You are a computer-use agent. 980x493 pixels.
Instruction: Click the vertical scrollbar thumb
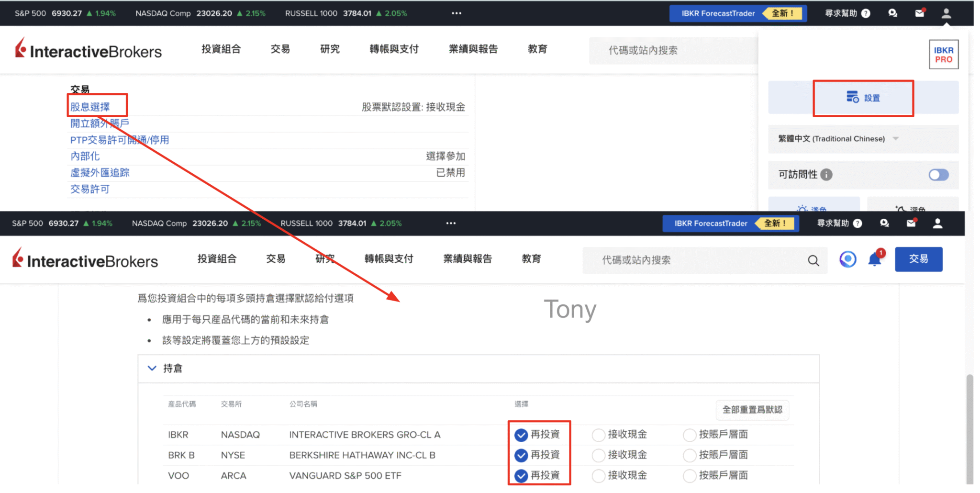[969, 426]
